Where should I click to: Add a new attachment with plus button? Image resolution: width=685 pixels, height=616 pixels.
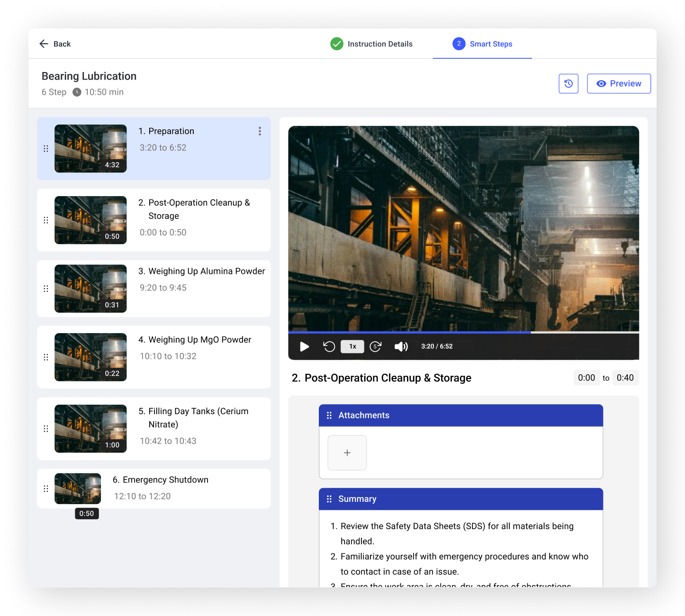click(x=347, y=453)
